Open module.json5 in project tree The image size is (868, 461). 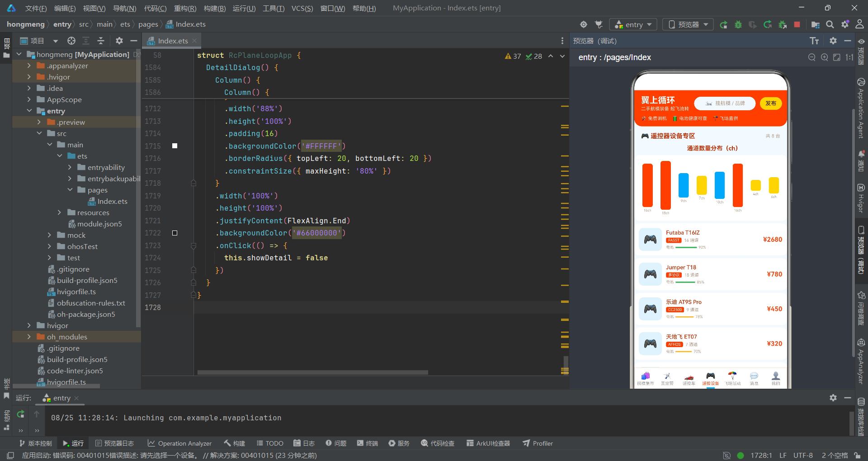tap(95, 224)
